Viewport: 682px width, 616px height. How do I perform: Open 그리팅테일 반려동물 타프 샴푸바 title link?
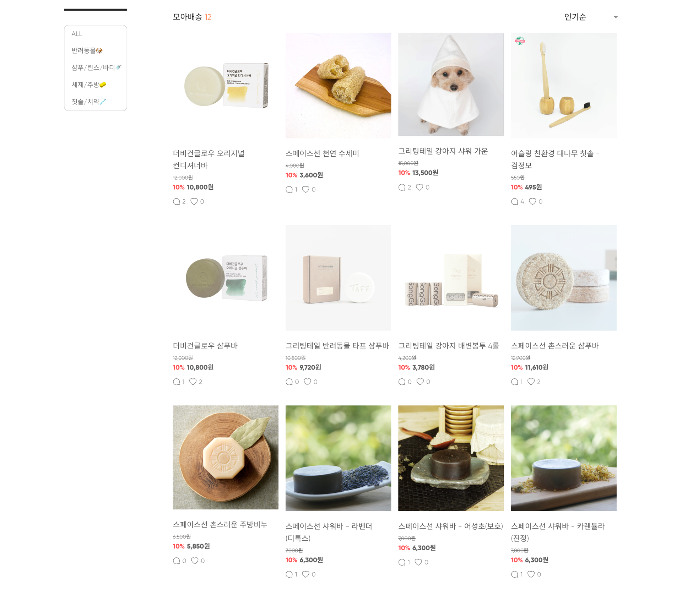coord(337,346)
